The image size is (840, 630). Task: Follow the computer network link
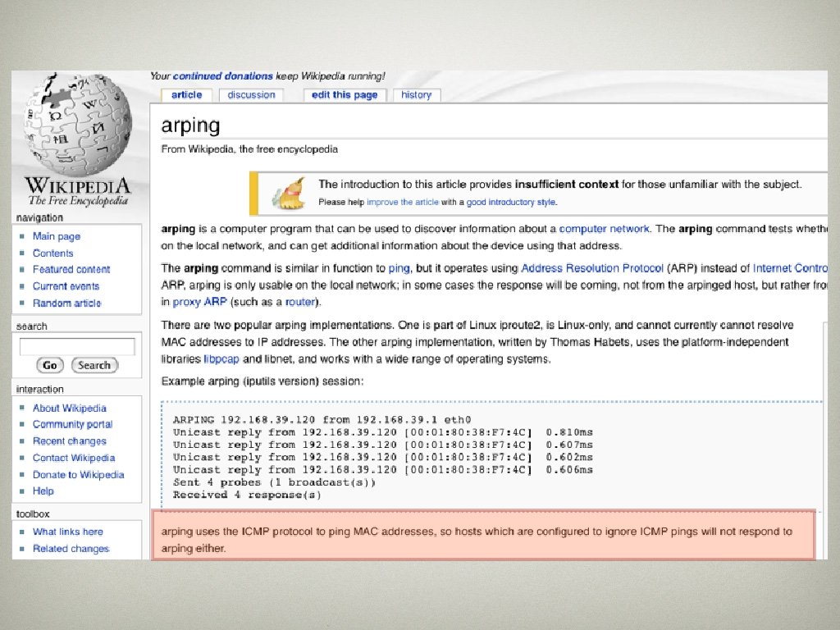click(604, 229)
